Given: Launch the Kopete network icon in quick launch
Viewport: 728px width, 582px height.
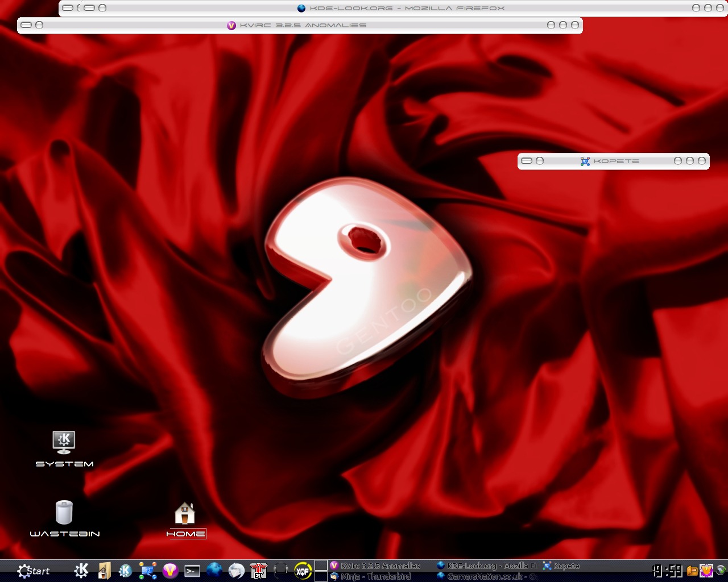Looking at the screenshot, I should click(x=148, y=570).
